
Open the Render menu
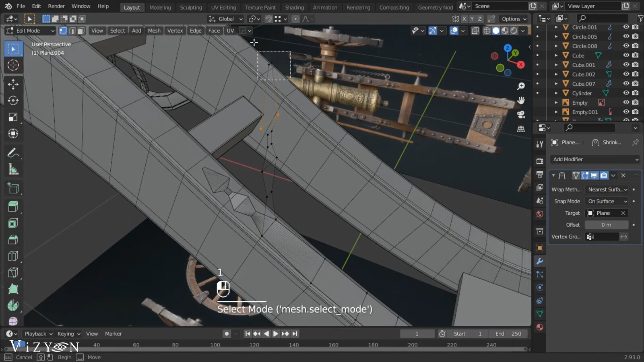click(x=56, y=6)
